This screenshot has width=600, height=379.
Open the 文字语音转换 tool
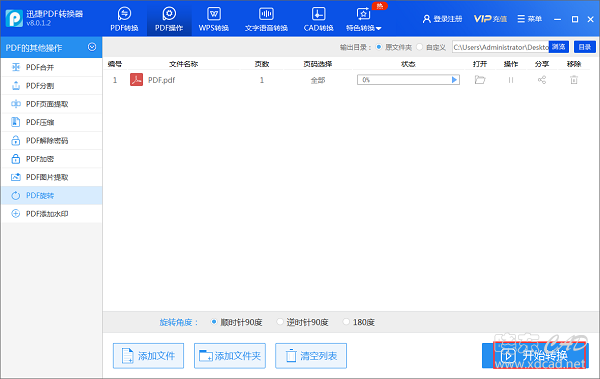pyautogui.click(x=266, y=19)
